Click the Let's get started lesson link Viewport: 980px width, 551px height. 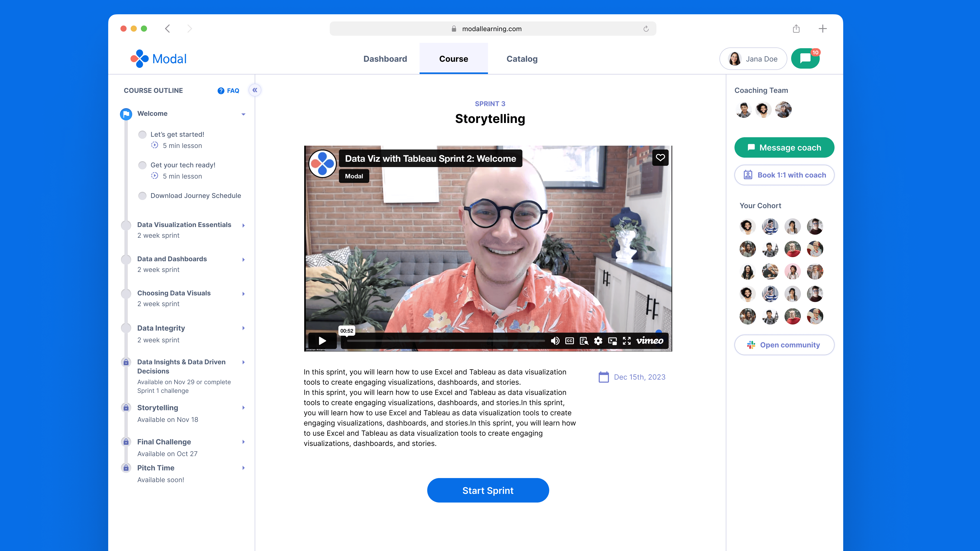coord(177,134)
